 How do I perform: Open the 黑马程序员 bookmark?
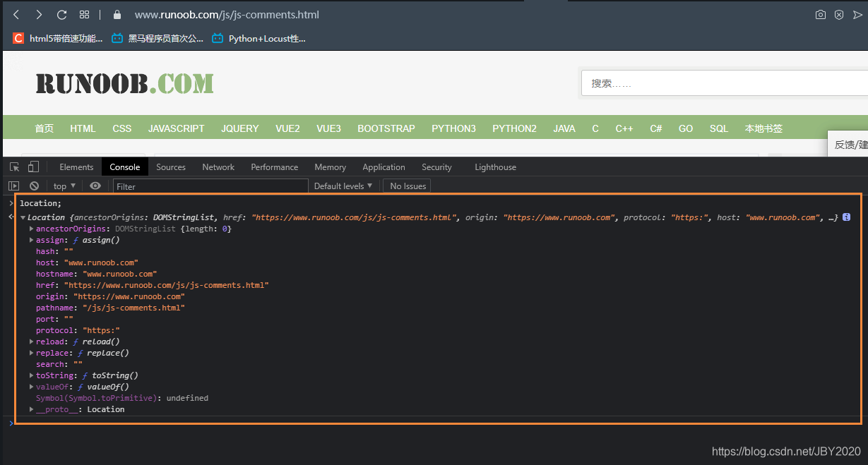pyautogui.click(x=158, y=38)
